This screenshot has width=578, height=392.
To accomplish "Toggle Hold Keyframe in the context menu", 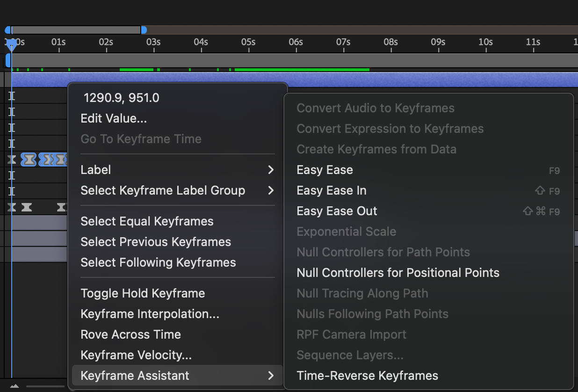I will [143, 293].
